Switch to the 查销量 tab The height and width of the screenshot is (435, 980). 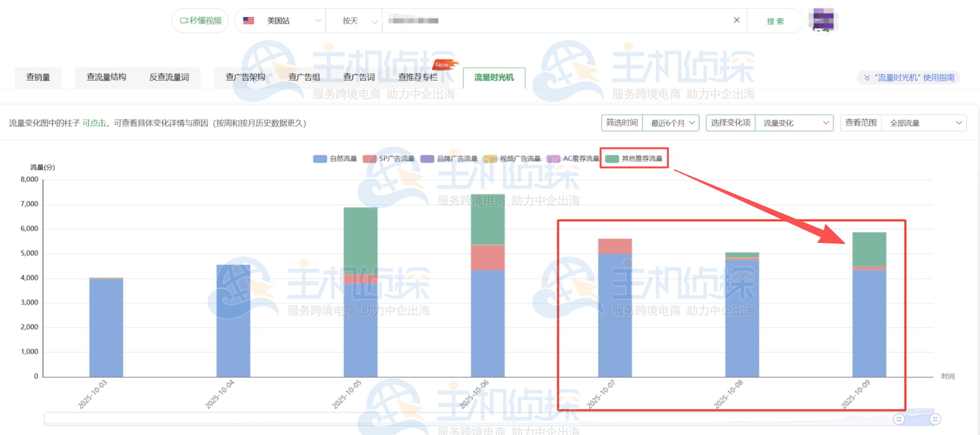coord(38,77)
